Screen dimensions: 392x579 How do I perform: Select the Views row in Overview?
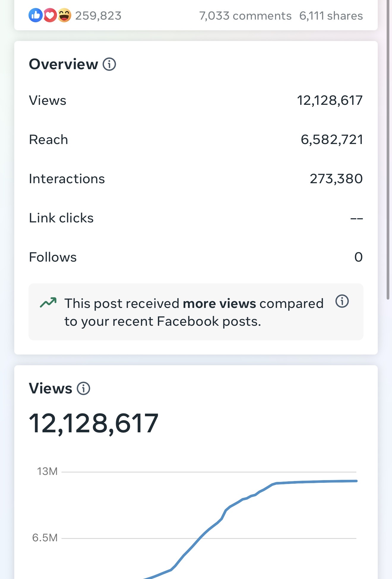196,100
